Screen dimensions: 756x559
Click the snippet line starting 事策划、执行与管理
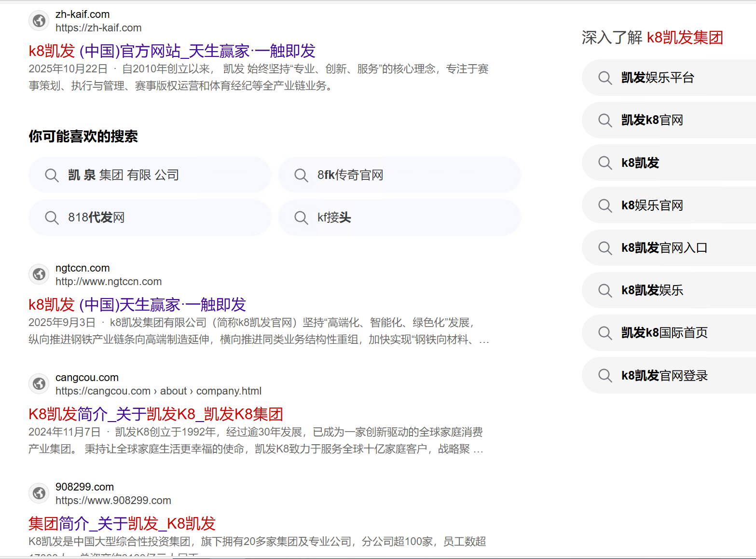click(182, 86)
